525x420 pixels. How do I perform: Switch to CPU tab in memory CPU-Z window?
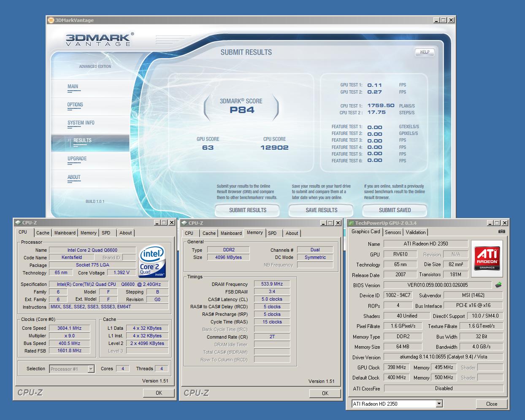click(x=189, y=233)
